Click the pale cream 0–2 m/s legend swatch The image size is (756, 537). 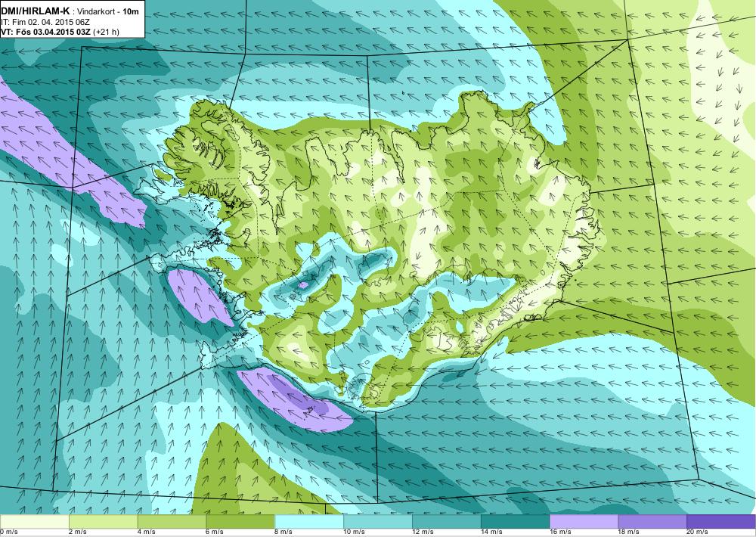tap(34, 522)
